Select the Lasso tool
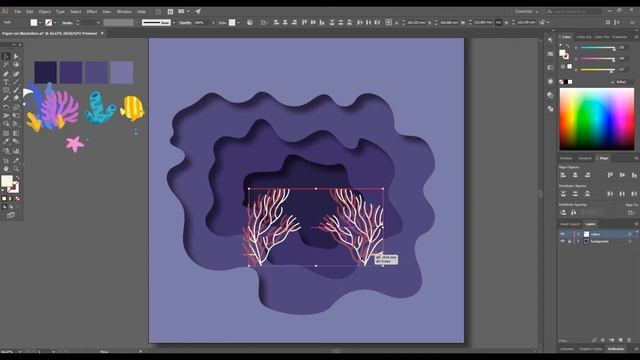 pyautogui.click(x=16, y=65)
